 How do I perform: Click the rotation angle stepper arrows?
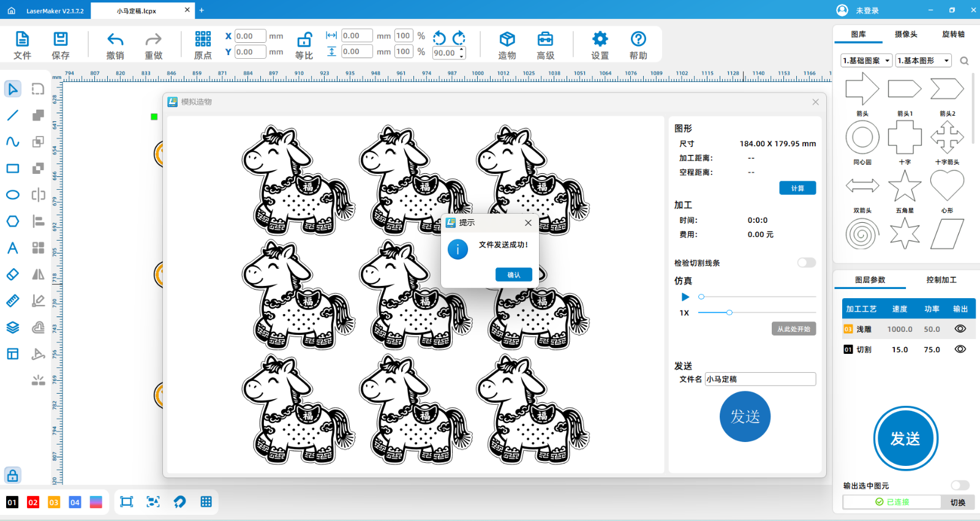pyautogui.click(x=462, y=53)
